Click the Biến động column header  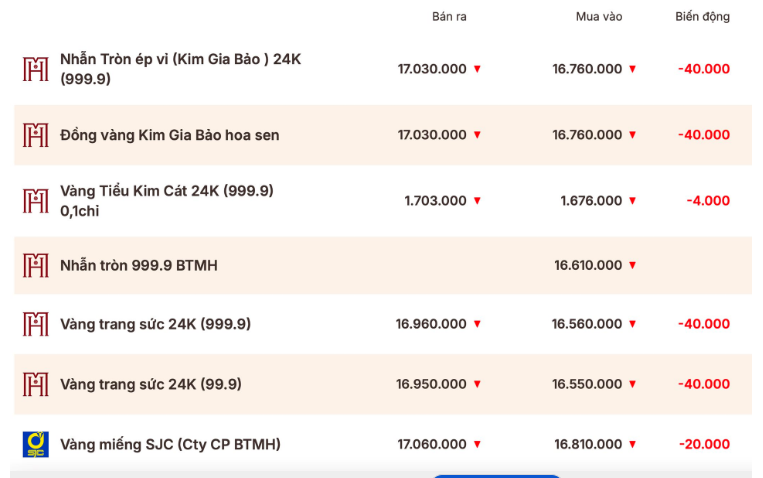702,17
